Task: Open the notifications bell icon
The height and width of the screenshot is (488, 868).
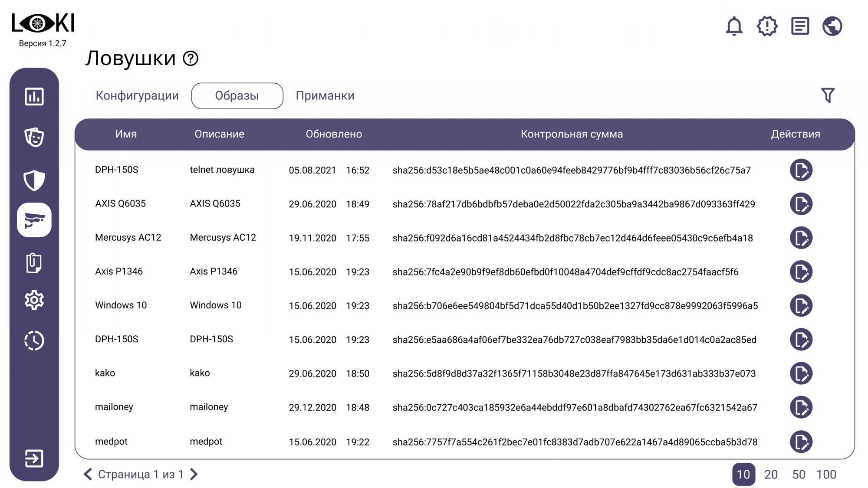Action: click(x=734, y=26)
